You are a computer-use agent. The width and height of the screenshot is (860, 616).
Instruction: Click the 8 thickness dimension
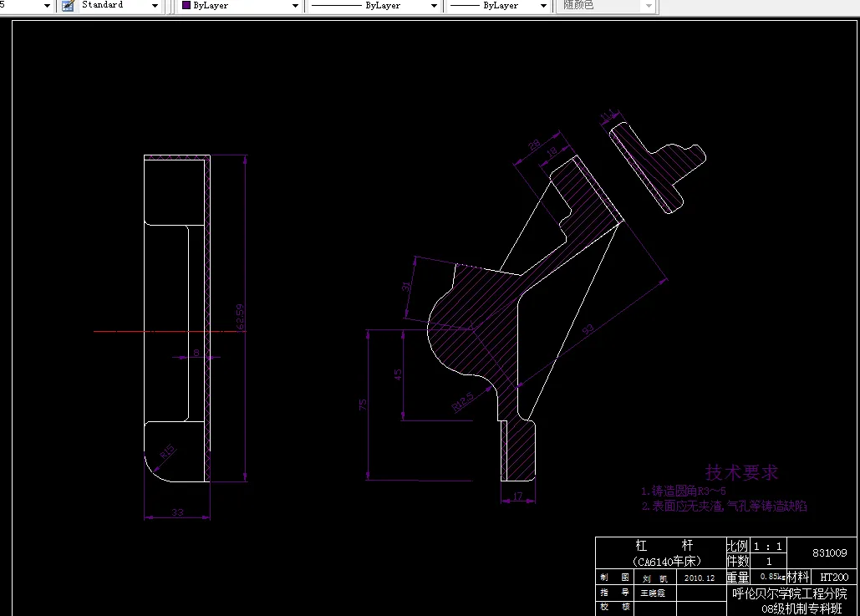pos(196,353)
